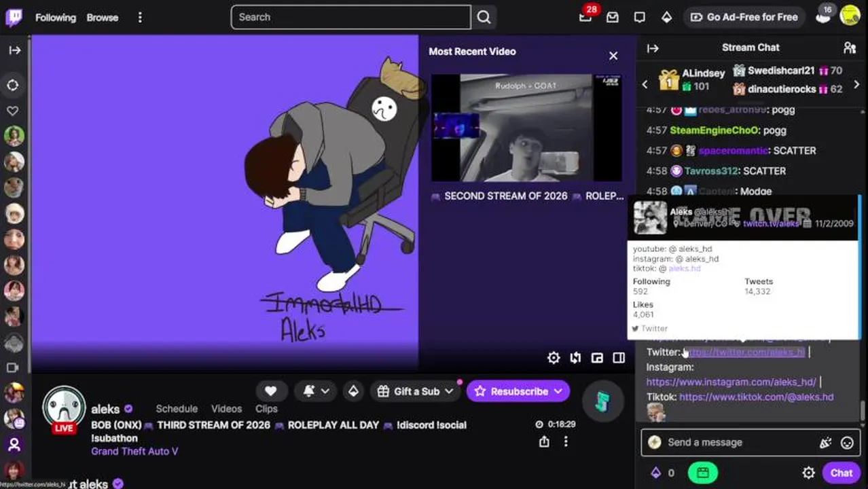Image resolution: width=868 pixels, height=489 pixels.
Task: Close the Most Recent Video panel
Action: tap(613, 56)
